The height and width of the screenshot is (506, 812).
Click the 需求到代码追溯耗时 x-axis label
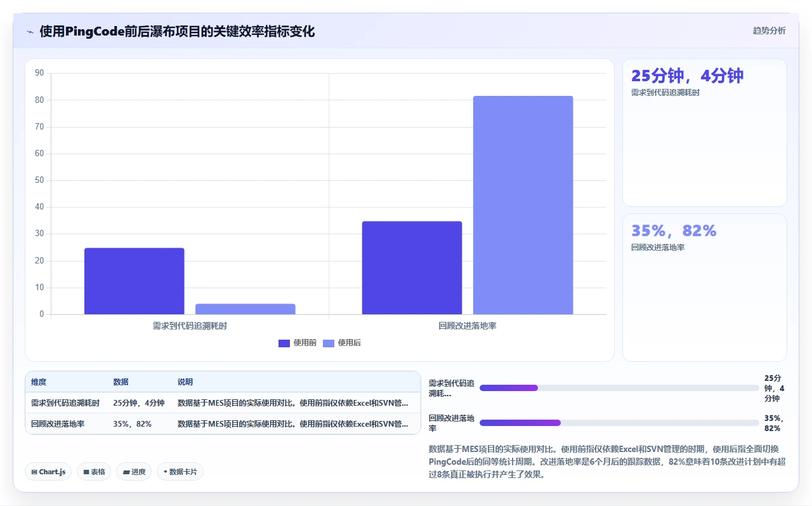[190, 326]
